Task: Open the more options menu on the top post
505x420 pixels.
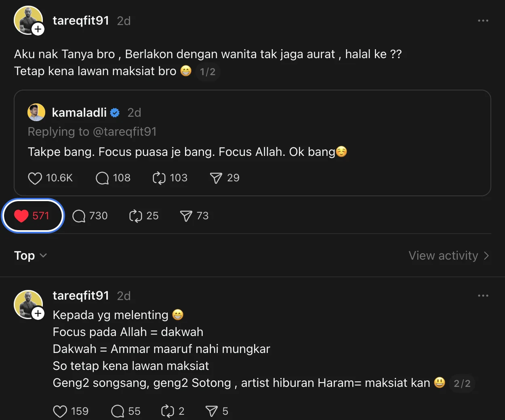Action: coord(483,21)
